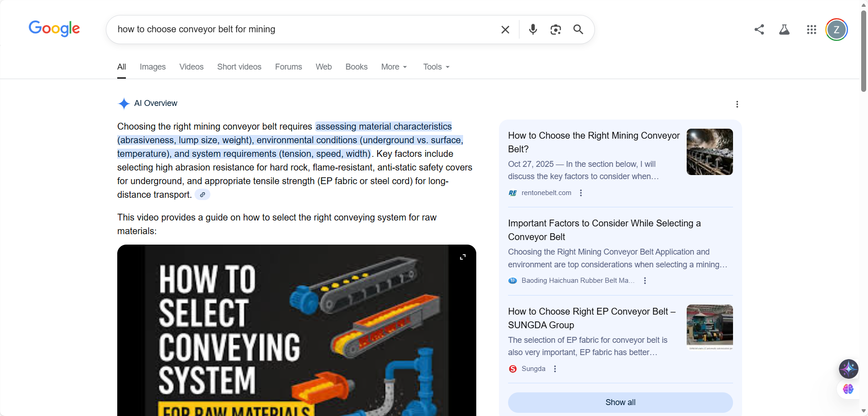This screenshot has width=868, height=416.
Task: Open AI Overview three-dot options menu
Action: [x=737, y=104]
